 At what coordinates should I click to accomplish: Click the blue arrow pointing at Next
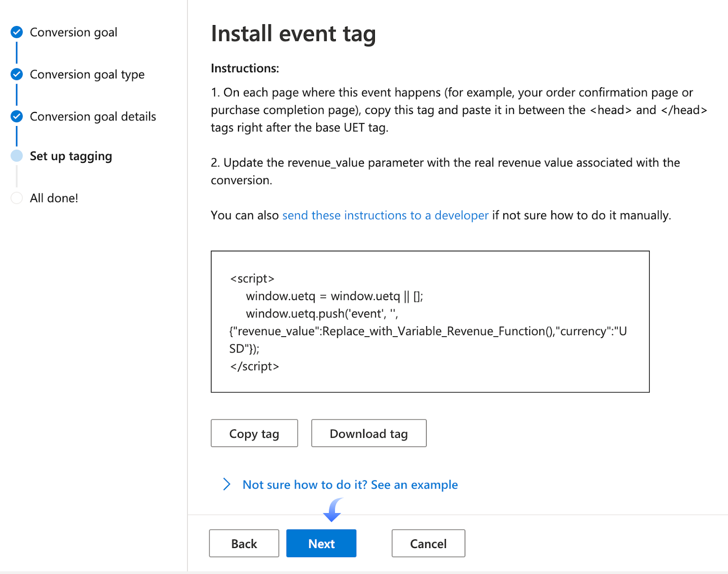click(333, 510)
